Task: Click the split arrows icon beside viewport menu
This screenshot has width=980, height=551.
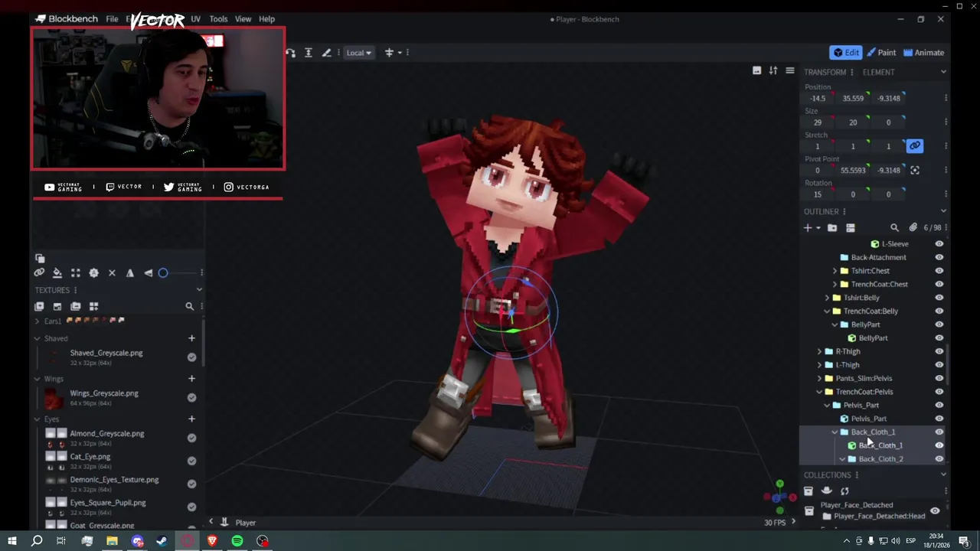Action: click(x=773, y=70)
